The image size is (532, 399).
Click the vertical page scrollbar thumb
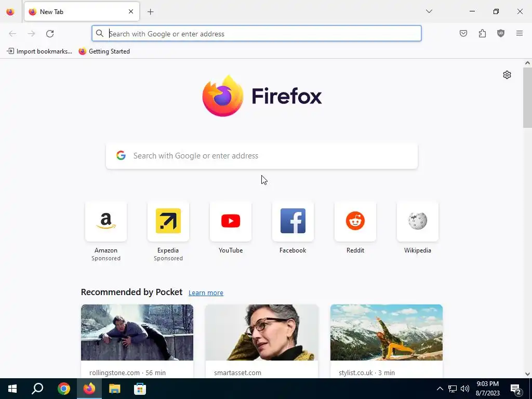coord(527,98)
